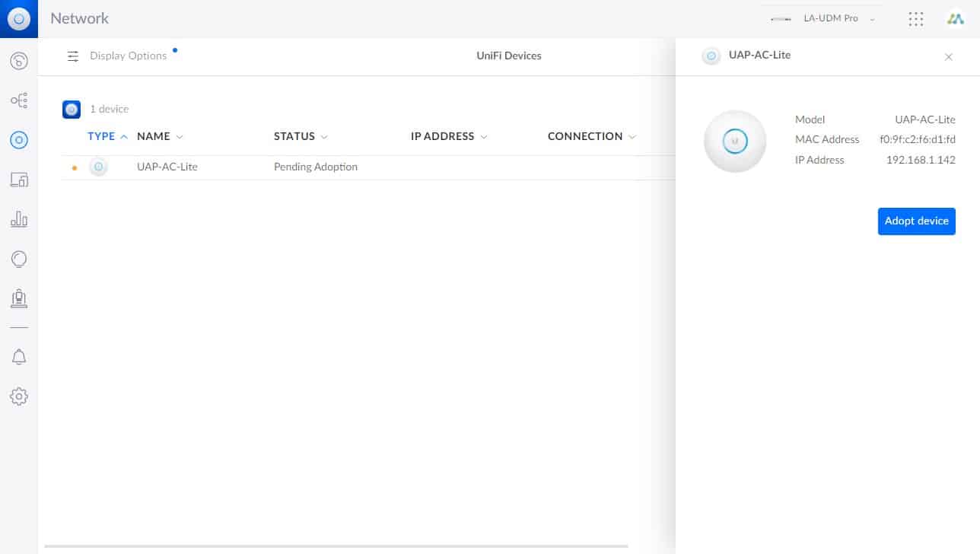Sort by the TYPE column
The width and height of the screenshot is (980, 554).
(x=107, y=137)
